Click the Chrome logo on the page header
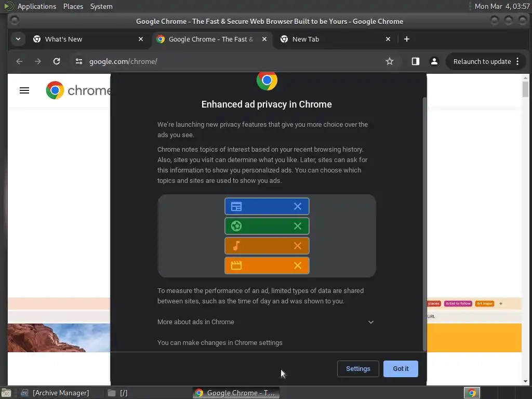The height and width of the screenshot is (399, 532). pos(78,90)
